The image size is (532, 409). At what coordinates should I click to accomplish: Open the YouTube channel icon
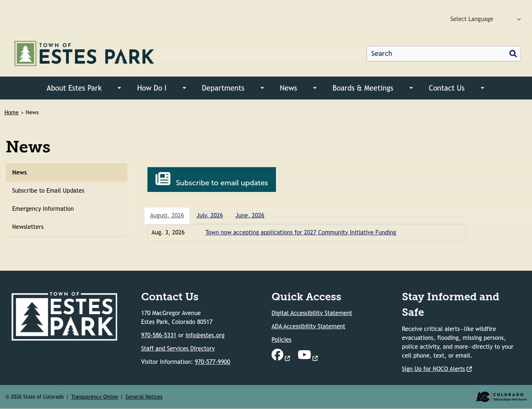304,355
